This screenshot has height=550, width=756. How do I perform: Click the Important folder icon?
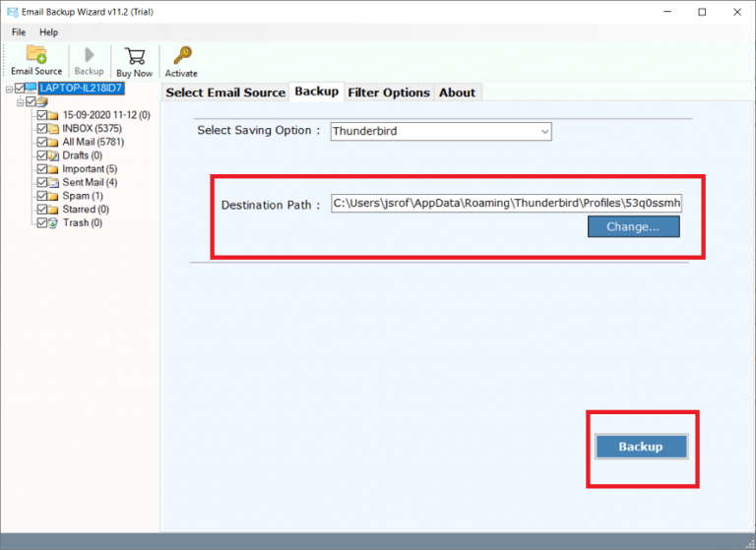[x=53, y=169]
